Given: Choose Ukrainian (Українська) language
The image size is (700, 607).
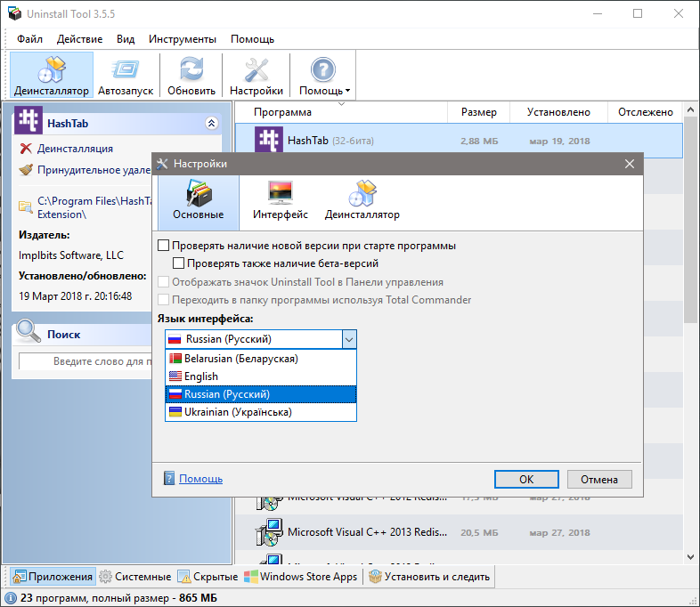Looking at the screenshot, I should pos(261,412).
